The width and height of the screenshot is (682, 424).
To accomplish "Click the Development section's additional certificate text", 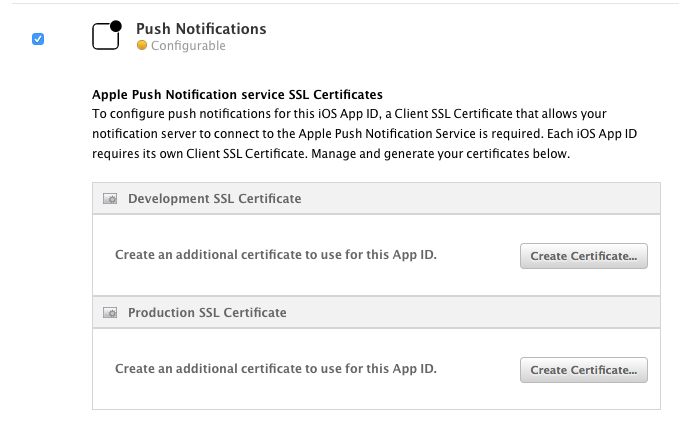I will tap(276, 254).
